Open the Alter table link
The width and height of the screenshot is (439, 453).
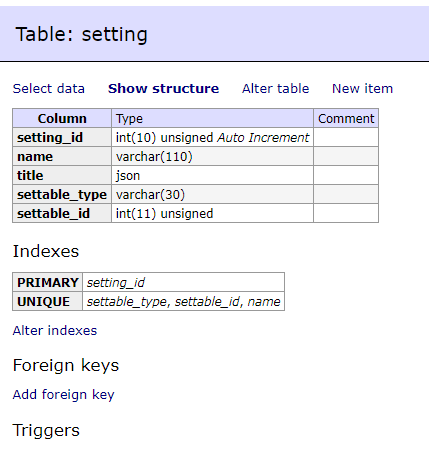point(276,89)
